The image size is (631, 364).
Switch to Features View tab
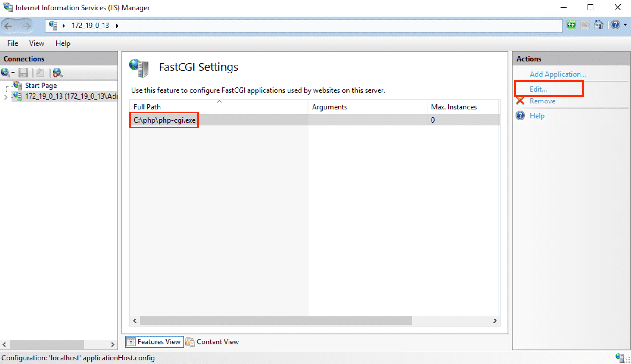[x=154, y=342]
